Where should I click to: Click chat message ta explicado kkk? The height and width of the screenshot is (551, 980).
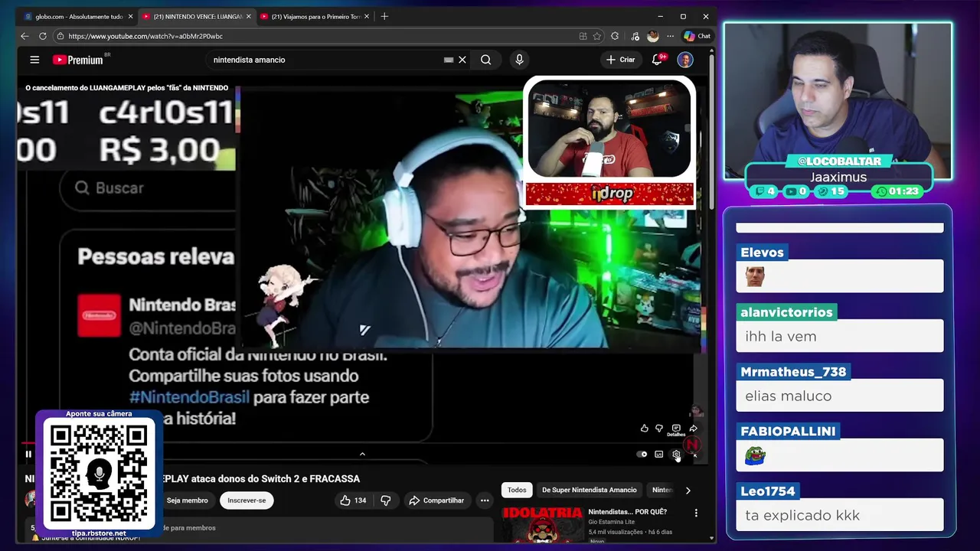pyautogui.click(x=839, y=515)
